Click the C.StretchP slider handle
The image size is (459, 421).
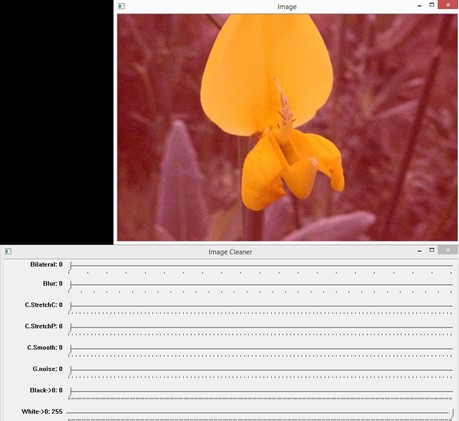[71, 328]
